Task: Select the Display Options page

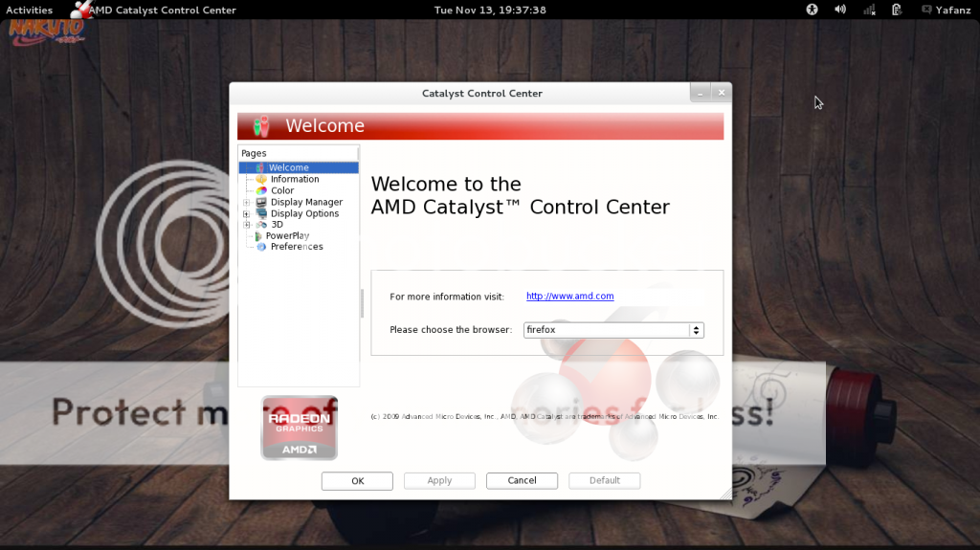Action: (304, 213)
